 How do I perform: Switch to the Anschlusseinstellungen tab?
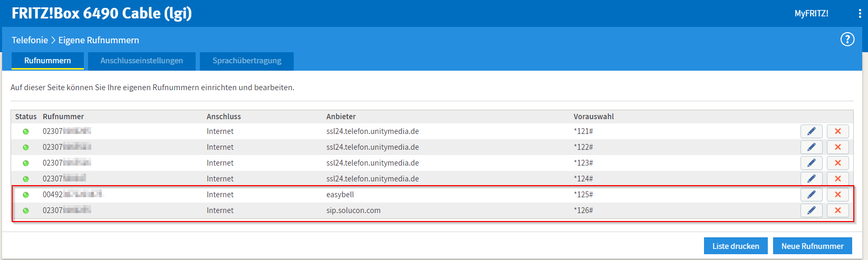tap(142, 61)
